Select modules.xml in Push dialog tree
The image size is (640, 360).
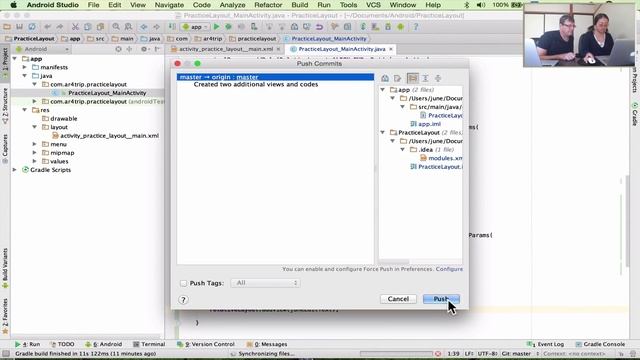click(445, 158)
